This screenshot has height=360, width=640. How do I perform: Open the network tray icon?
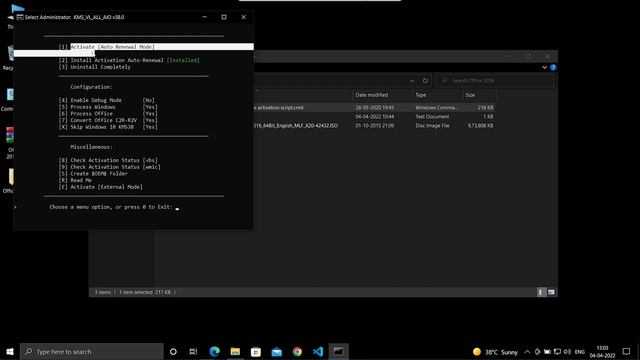[x=557, y=351]
